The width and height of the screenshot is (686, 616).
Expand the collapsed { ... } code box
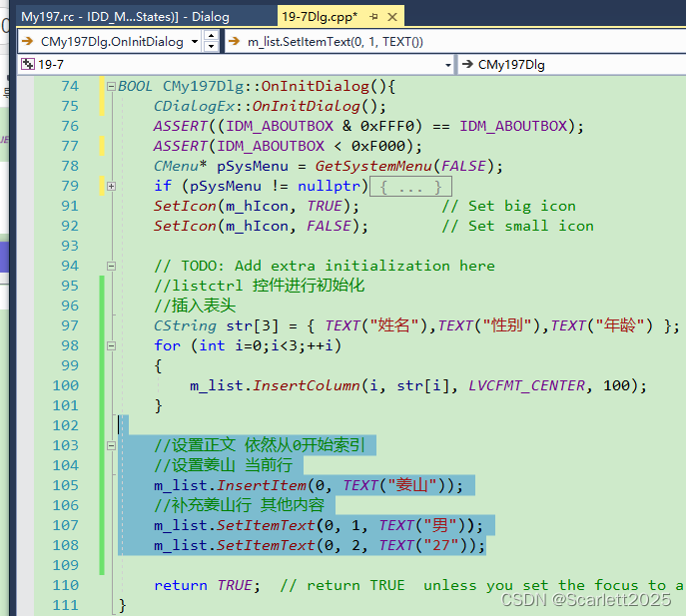tap(410, 187)
